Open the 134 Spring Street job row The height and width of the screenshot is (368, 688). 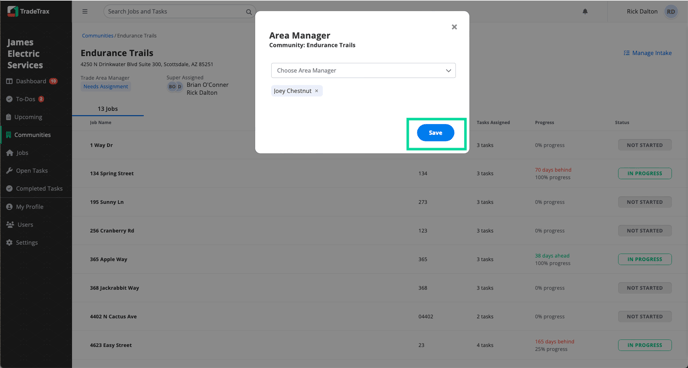coord(380,173)
